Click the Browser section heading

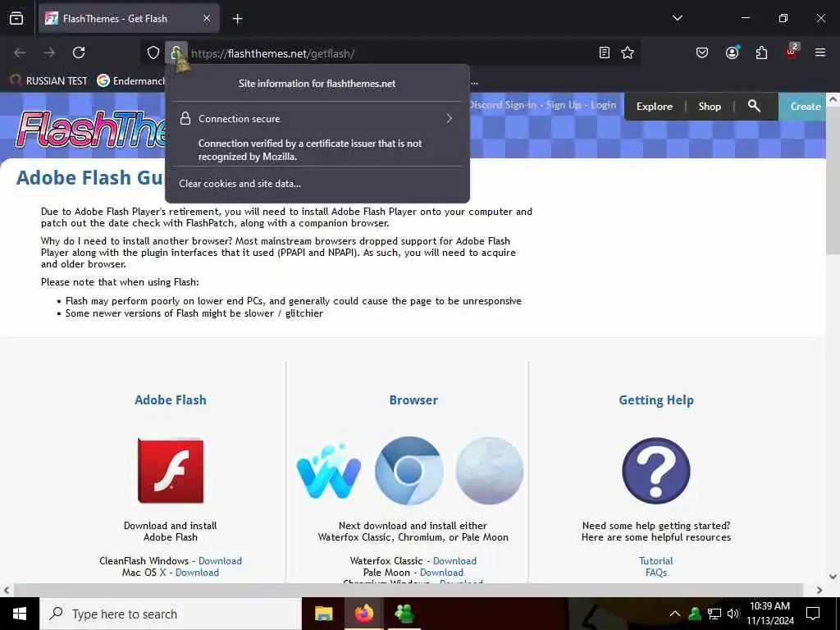413,399
